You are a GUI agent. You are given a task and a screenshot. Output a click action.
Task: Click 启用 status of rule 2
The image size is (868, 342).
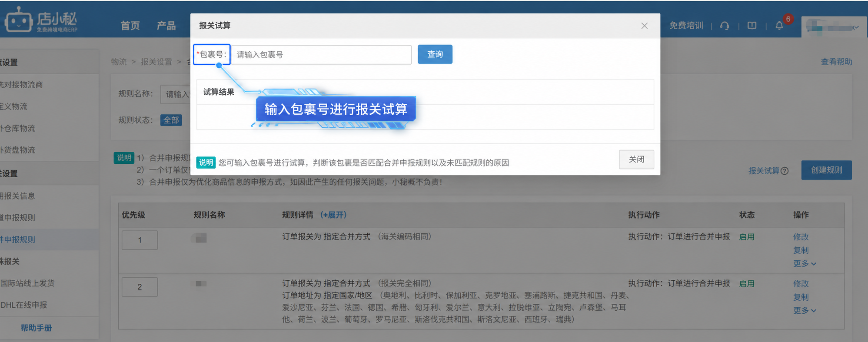click(747, 283)
